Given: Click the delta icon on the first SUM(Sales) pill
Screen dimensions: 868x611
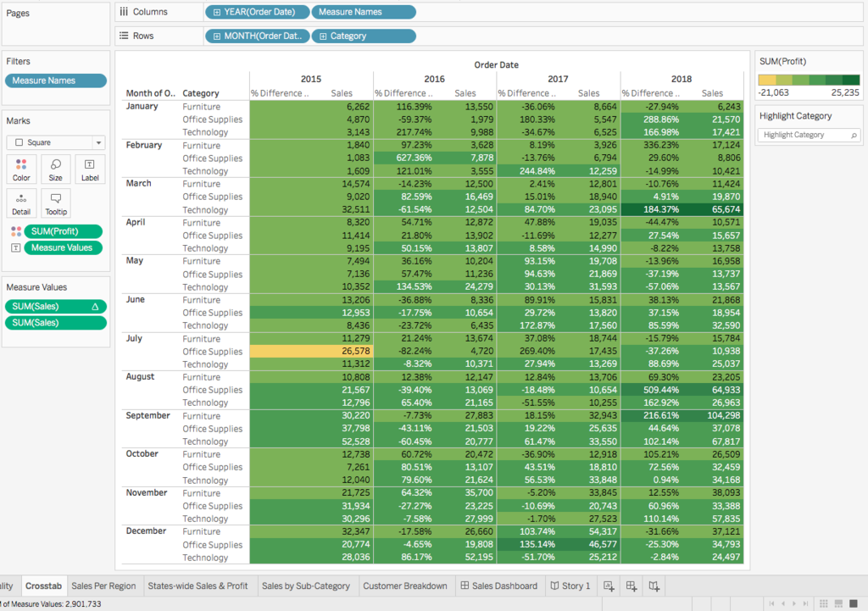Looking at the screenshot, I should (x=95, y=306).
